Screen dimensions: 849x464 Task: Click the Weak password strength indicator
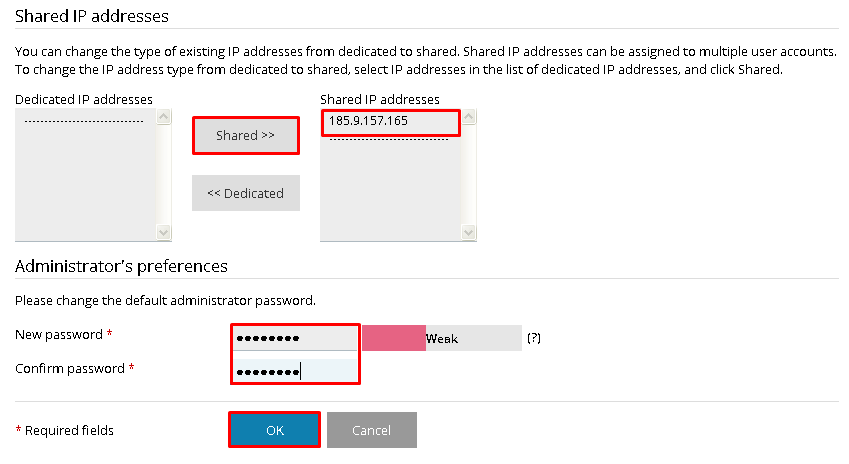[x=441, y=339]
